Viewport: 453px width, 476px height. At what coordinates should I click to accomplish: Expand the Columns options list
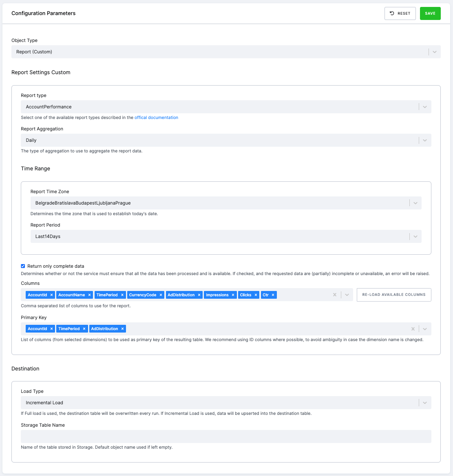point(347,295)
